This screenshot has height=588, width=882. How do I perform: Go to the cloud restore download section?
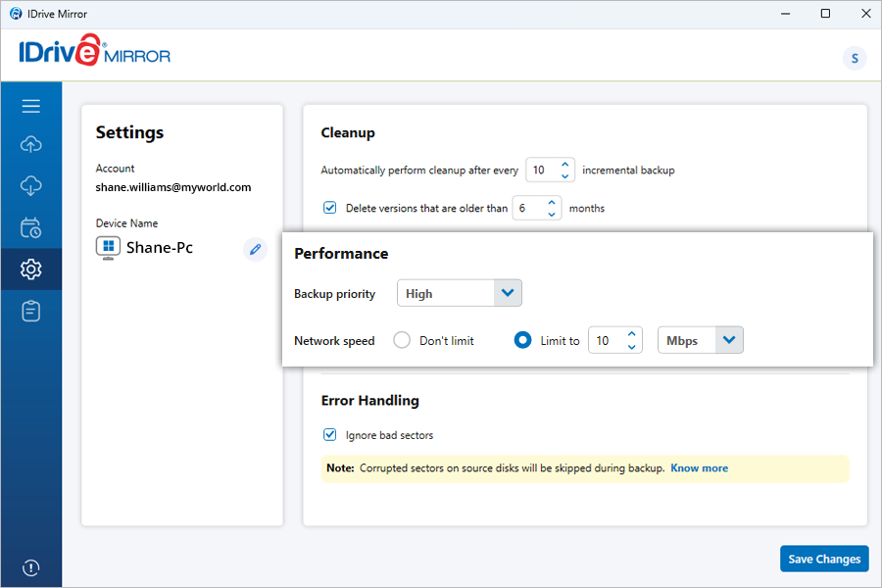click(30, 186)
